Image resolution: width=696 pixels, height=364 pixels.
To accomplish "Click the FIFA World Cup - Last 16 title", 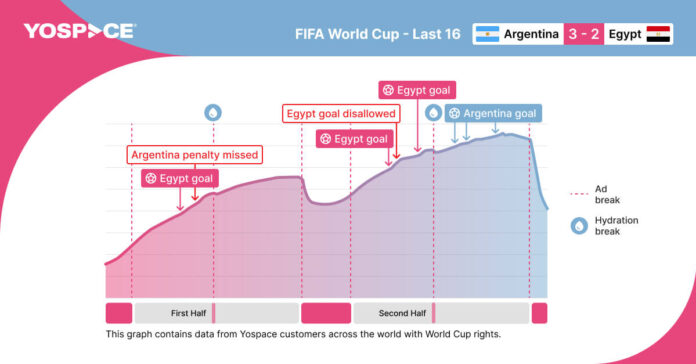I will (x=378, y=34).
